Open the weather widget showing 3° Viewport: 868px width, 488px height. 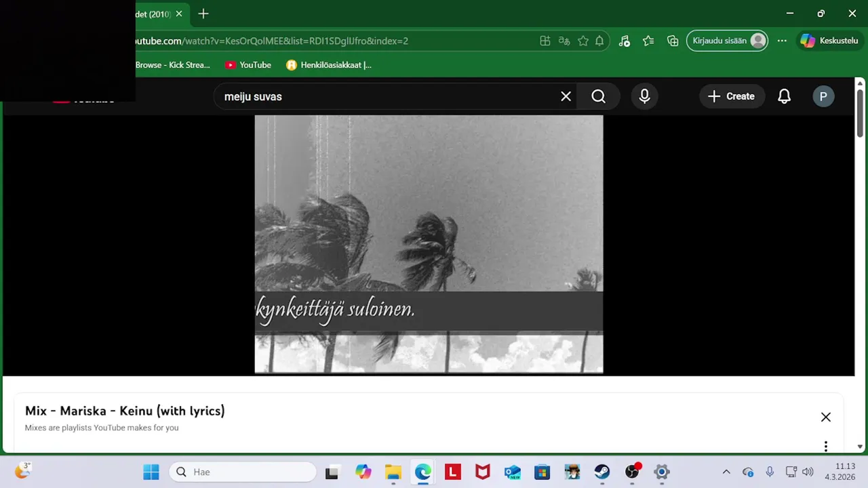[x=22, y=470]
